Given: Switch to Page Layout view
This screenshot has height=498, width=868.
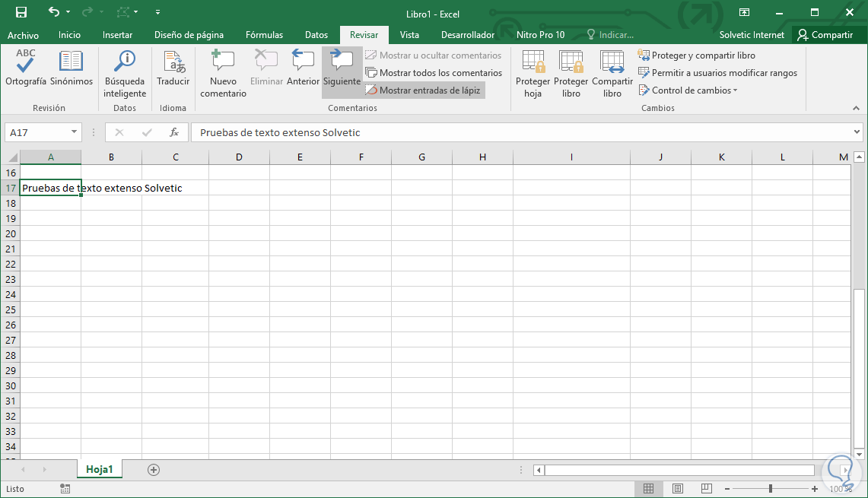Looking at the screenshot, I should pos(677,489).
